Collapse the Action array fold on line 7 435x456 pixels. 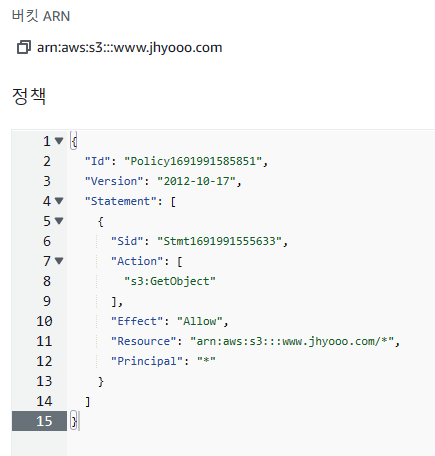pyautogui.click(x=59, y=261)
